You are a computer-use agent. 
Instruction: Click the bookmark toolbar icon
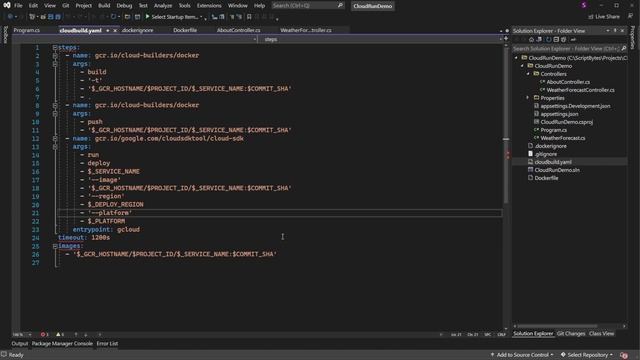coord(249,17)
